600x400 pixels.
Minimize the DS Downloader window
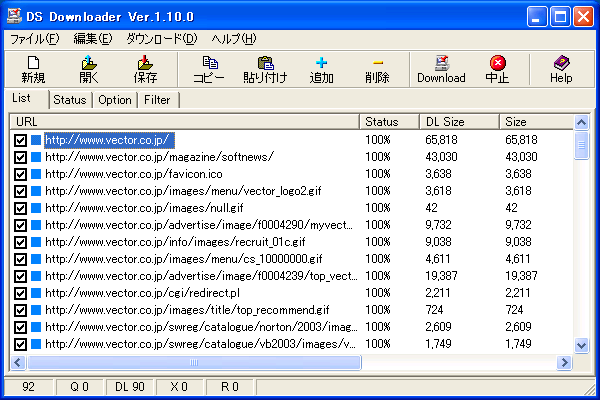[536, 16]
